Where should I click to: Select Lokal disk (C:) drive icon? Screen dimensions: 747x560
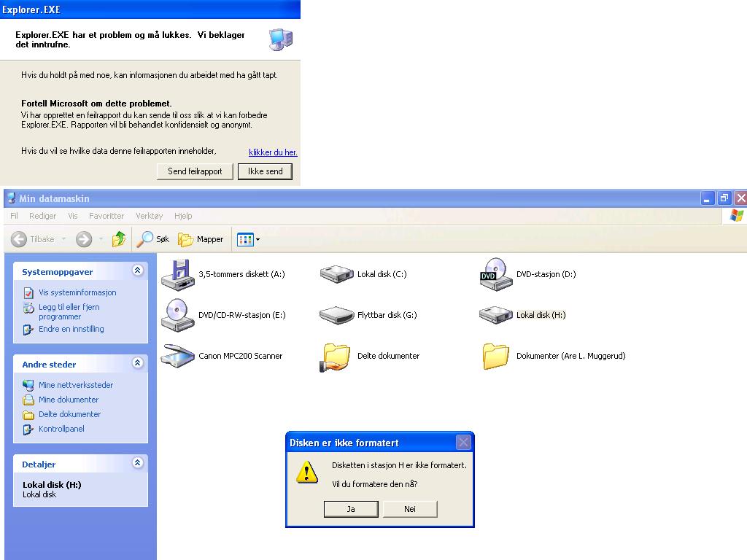[x=337, y=274]
